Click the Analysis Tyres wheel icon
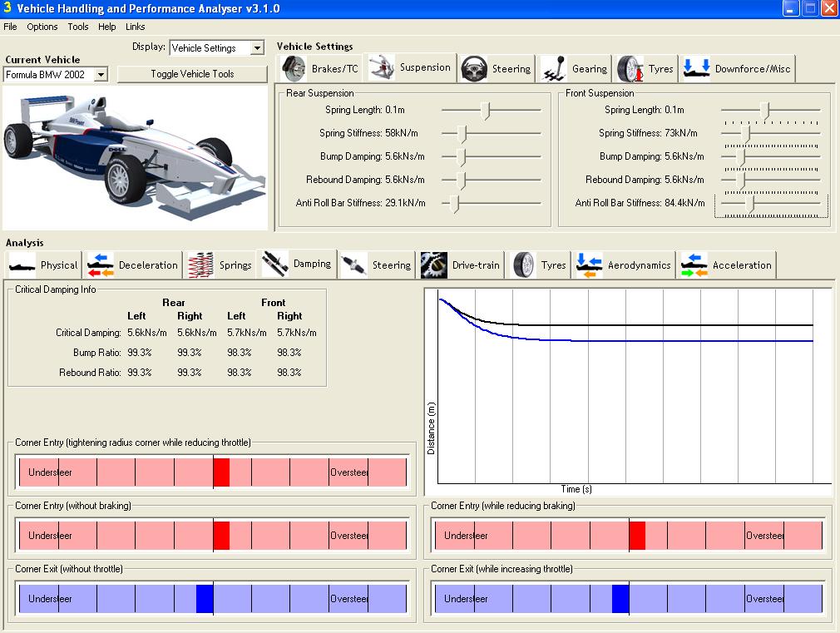The image size is (840, 633). pos(523,265)
